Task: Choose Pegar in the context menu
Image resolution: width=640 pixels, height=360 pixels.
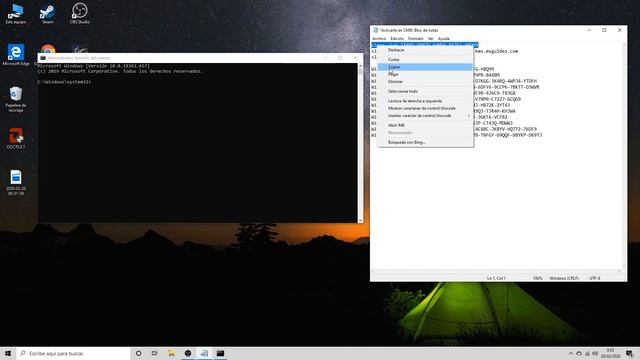Action: [x=425, y=74]
